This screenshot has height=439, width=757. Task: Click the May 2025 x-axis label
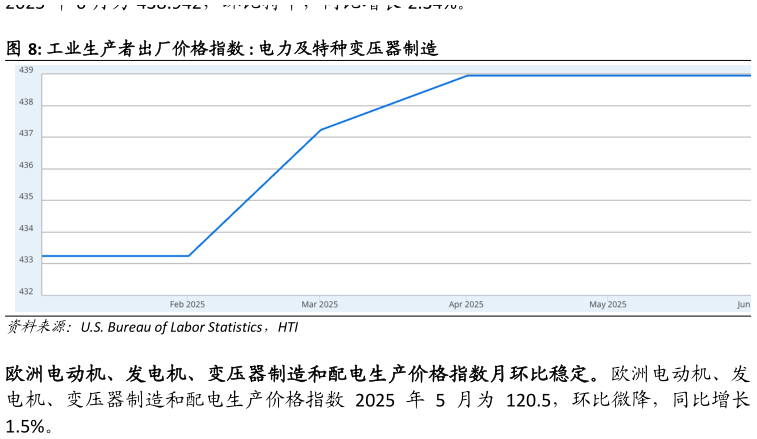click(607, 304)
